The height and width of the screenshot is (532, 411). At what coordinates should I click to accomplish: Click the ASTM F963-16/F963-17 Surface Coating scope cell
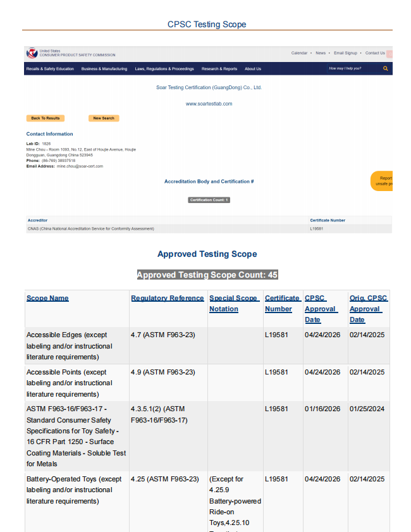(77, 436)
